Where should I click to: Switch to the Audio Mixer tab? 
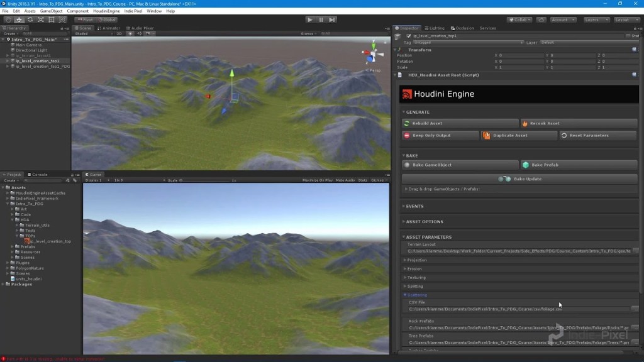[140, 28]
